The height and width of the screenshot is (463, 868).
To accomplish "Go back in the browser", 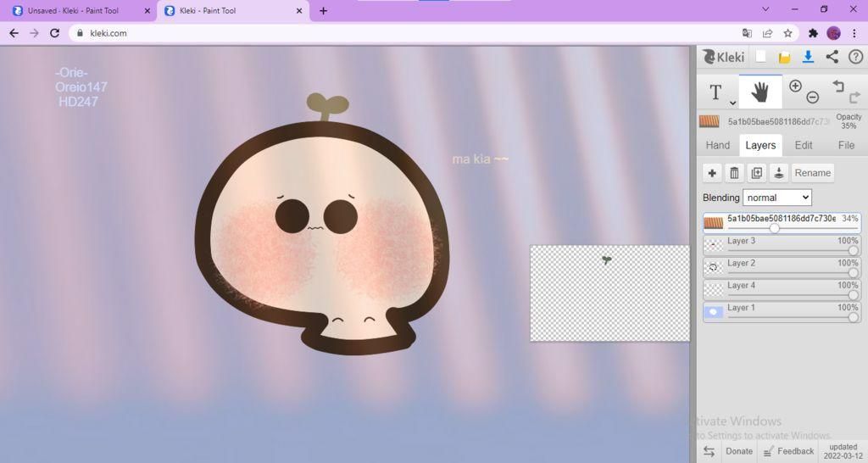I will (14, 33).
